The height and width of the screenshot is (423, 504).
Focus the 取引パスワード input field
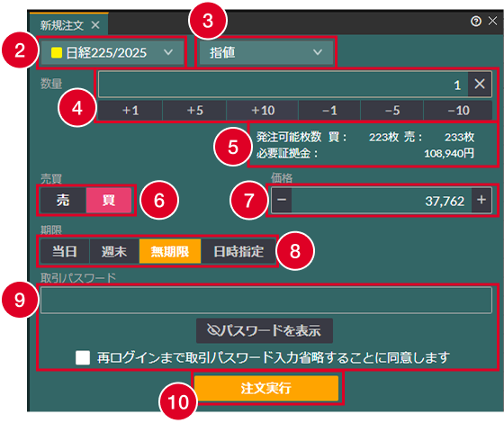pos(266,301)
